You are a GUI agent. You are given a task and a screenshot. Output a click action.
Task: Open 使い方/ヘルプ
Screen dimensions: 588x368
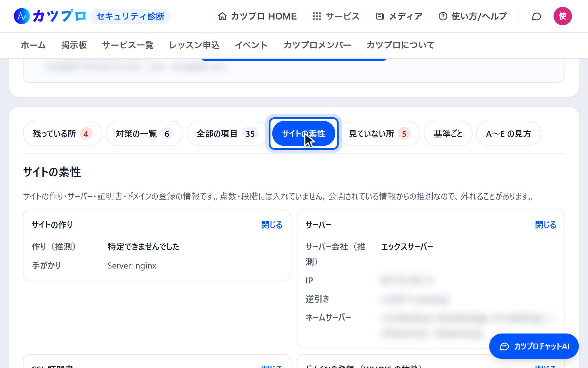click(473, 16)
